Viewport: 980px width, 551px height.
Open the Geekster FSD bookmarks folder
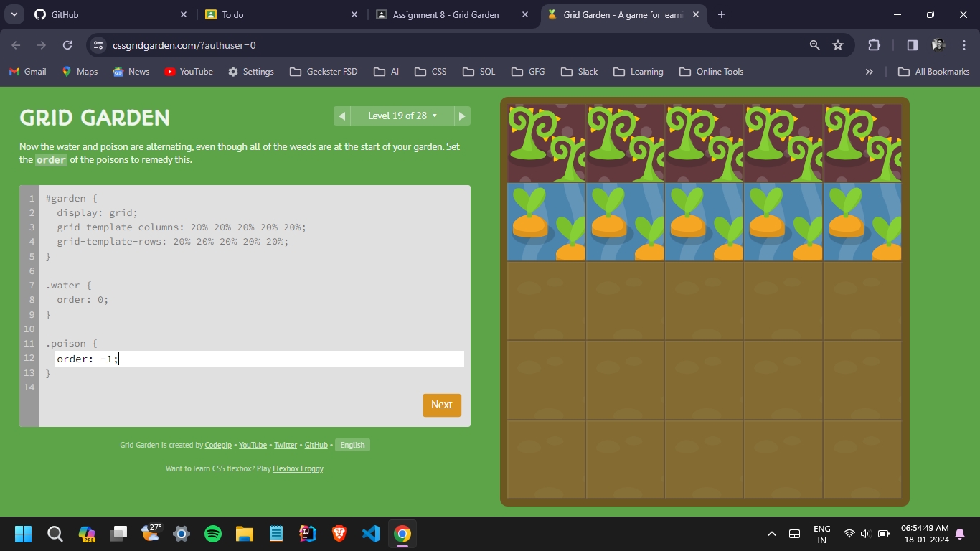click(x=323, y=72)
